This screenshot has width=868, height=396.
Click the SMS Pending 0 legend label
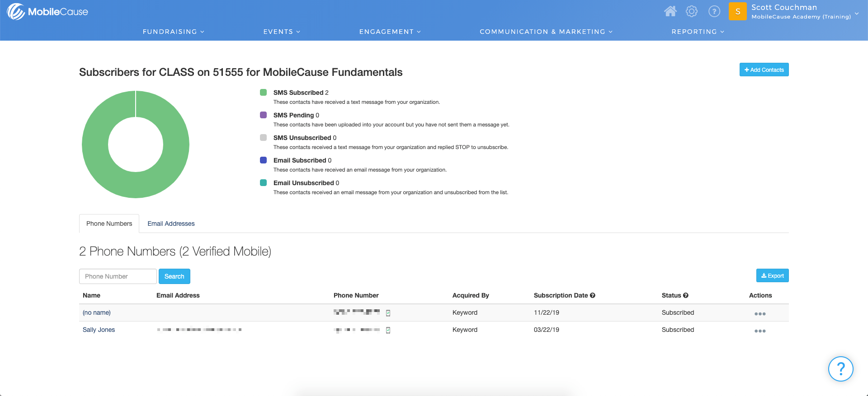click(x=296, y=115)
